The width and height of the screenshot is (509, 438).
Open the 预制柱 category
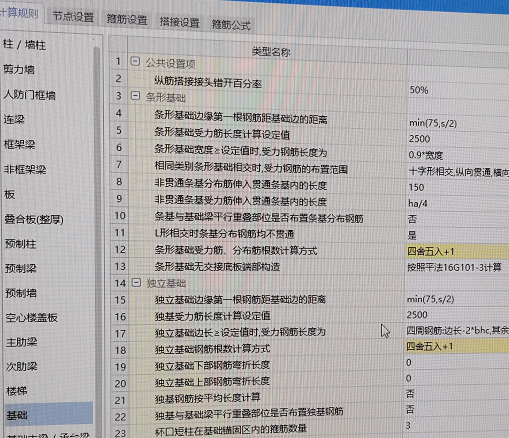20,244
